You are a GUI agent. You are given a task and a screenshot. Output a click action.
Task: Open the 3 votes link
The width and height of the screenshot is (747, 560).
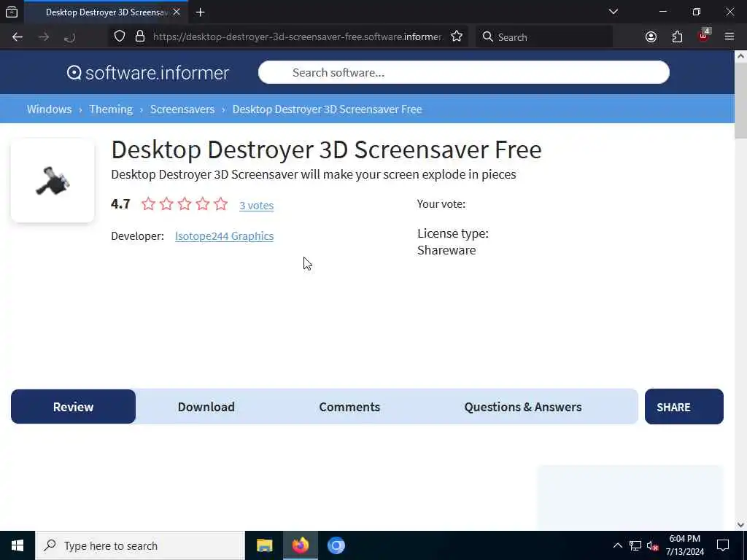tap(256, 205)
